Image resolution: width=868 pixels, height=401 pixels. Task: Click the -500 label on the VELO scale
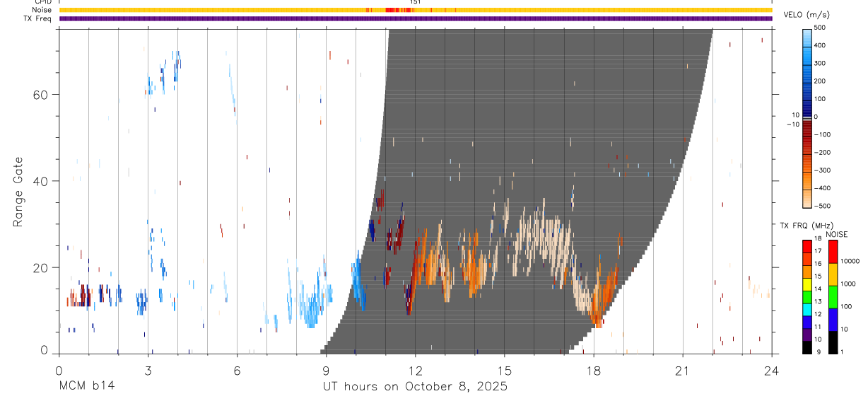point(823,206)
